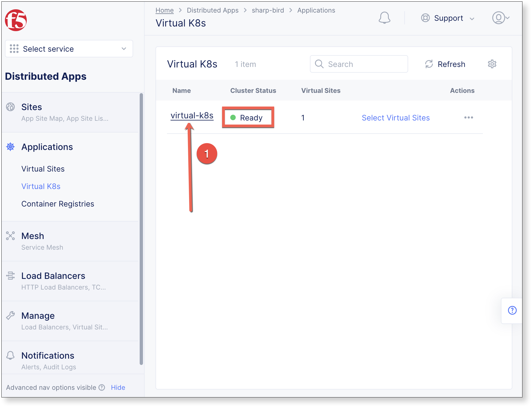Click Cluster Status column header
The image size is (532, 407).
coord(253,90)
